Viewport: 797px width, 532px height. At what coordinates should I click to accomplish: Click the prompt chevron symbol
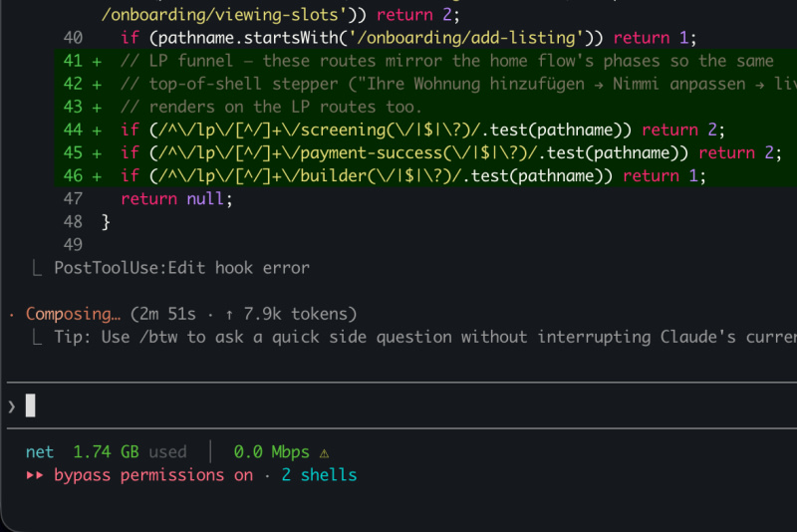[12, 406]
